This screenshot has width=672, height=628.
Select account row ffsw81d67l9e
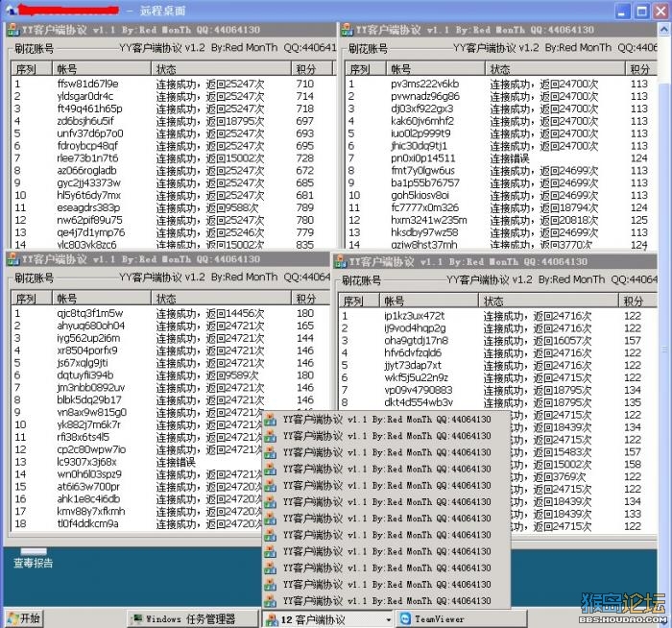(x=172, y=84)
